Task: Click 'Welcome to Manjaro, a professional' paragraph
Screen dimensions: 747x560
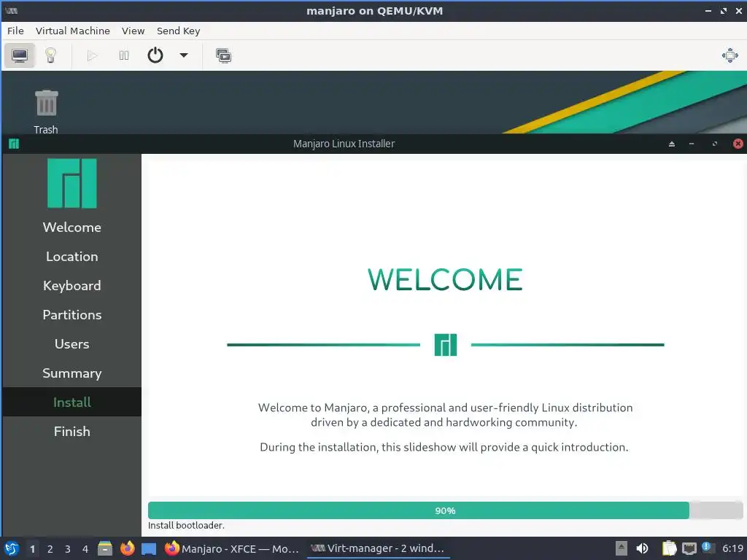Action: click(446, 415)
